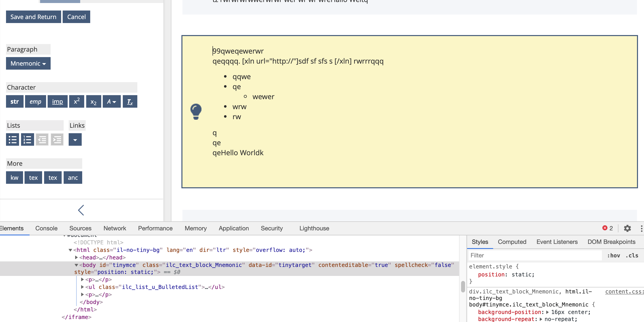Expand the head element in DOM tree

coord(76,257)
